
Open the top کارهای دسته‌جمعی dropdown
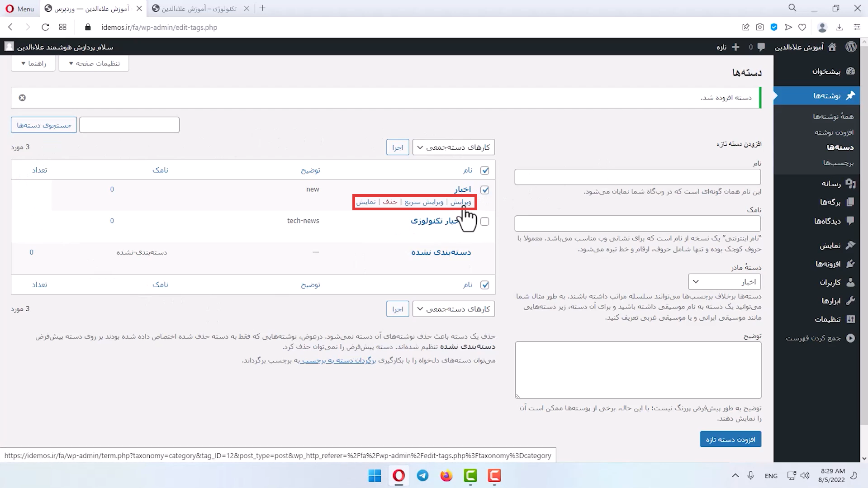tap(454, 147)
